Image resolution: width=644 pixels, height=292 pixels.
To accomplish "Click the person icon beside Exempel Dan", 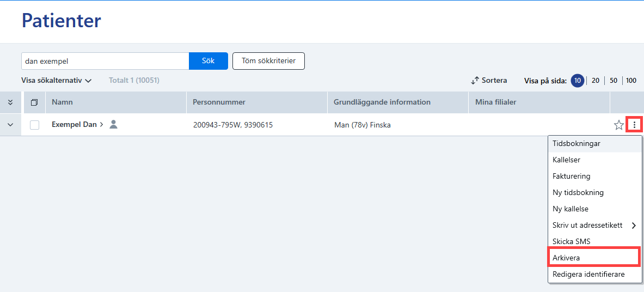I will [x=114, y=124].
